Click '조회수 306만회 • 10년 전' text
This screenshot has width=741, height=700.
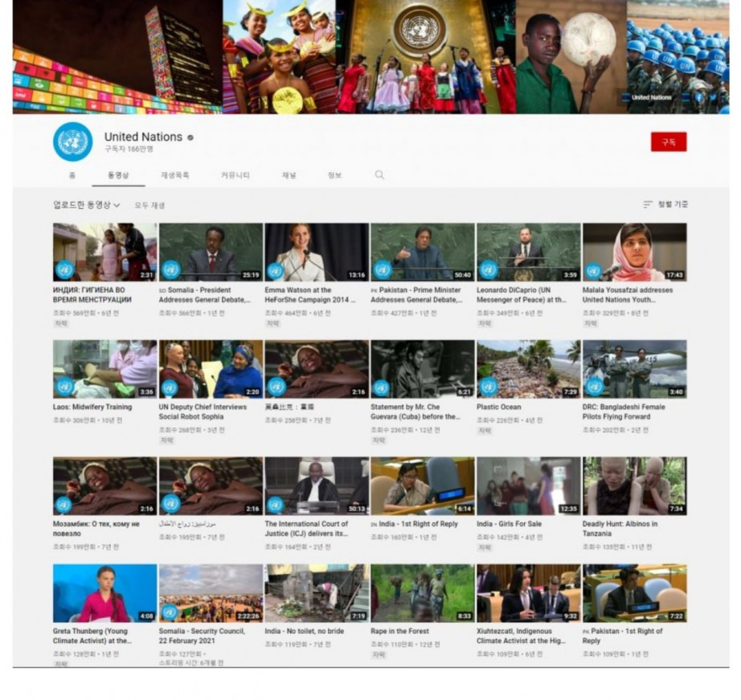click(88, 420)
